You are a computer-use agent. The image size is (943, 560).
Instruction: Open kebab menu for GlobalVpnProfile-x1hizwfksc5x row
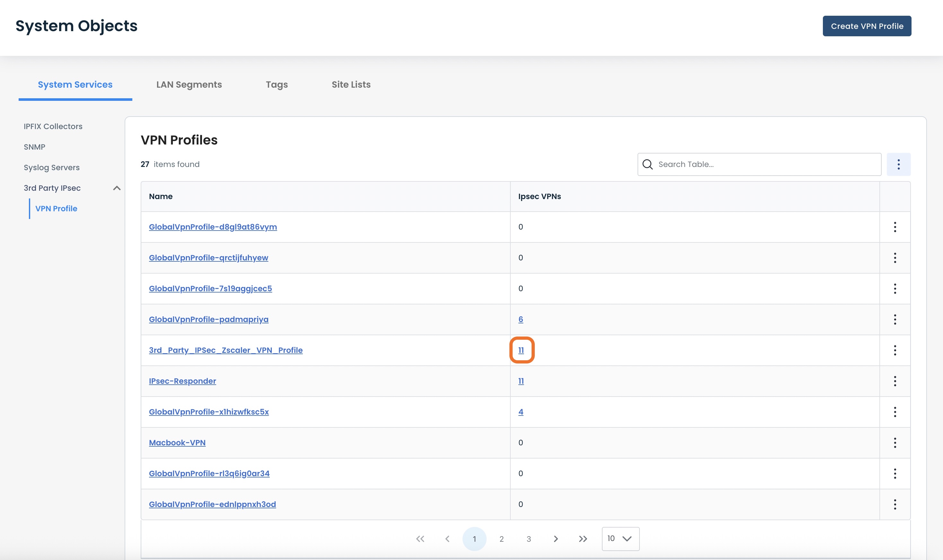pos(895,412)
